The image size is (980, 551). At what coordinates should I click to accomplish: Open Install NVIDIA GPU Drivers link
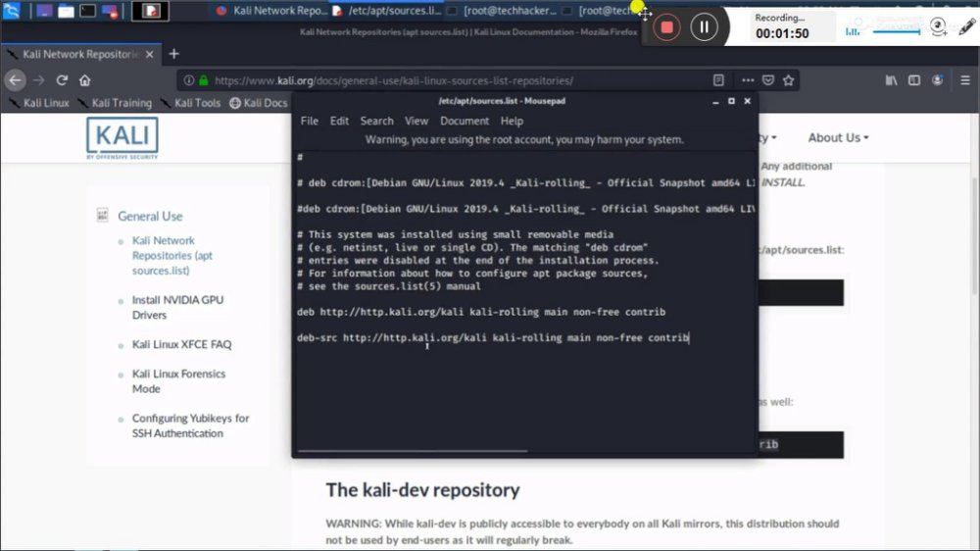click(x=177, y=307)
